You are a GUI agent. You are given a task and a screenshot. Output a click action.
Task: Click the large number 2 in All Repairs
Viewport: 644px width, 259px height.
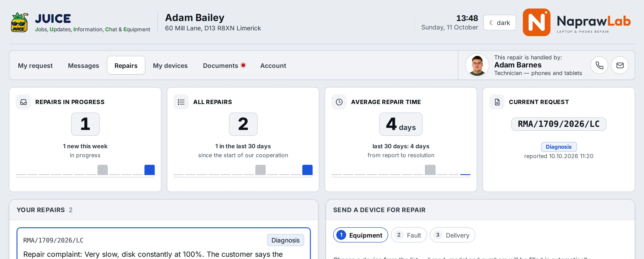tap(243, 124)
